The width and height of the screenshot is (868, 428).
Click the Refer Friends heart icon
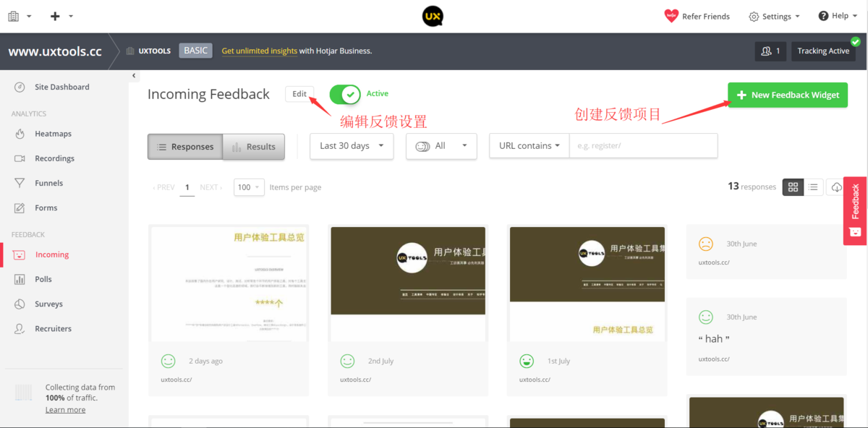tap(671, 16)
